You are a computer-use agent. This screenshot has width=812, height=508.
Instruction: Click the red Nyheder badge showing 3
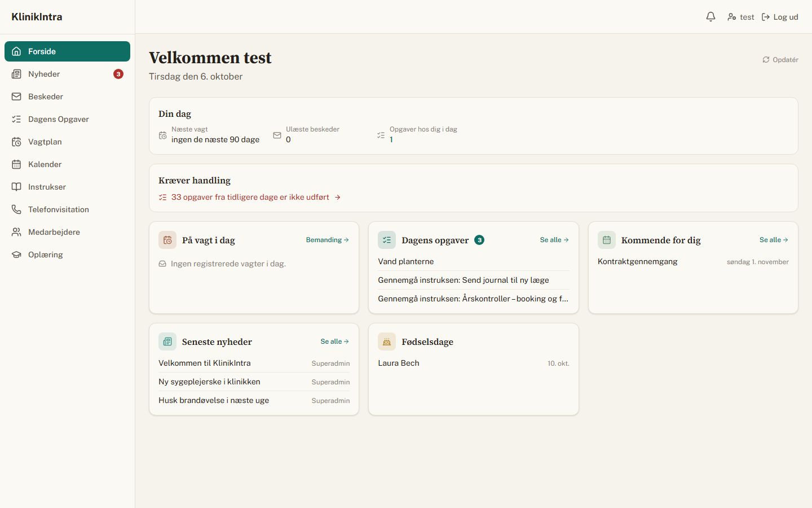click(118, 74)
